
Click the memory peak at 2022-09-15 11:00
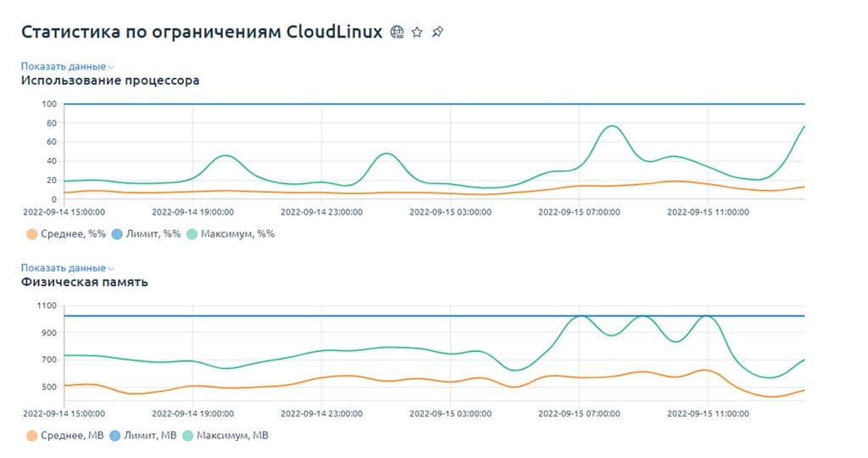(x=707, y=316)
